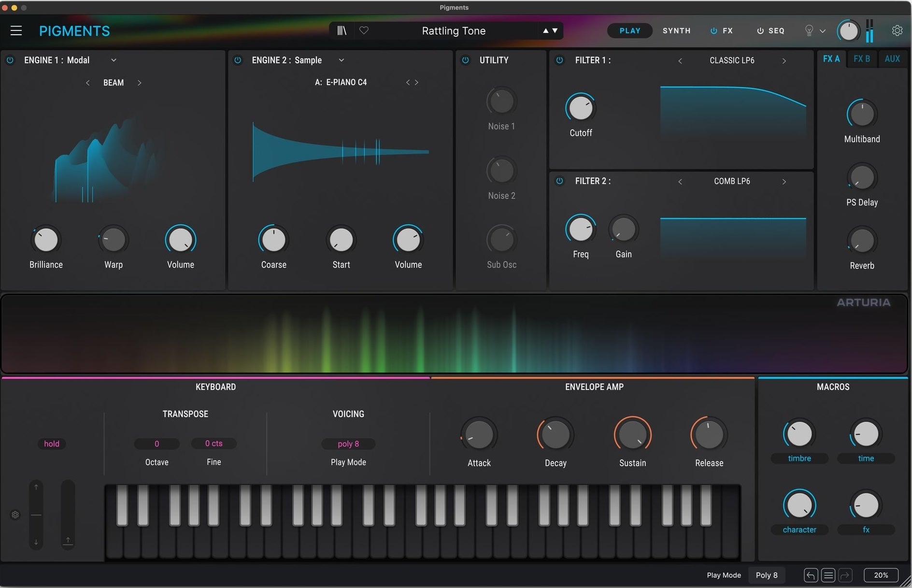Open the poly 8 play mode selector
Screen dimensions: 912x588
[x=348, y=444]
